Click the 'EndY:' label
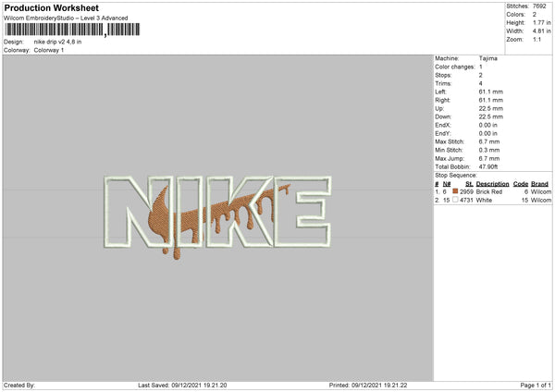 point(443,133)
